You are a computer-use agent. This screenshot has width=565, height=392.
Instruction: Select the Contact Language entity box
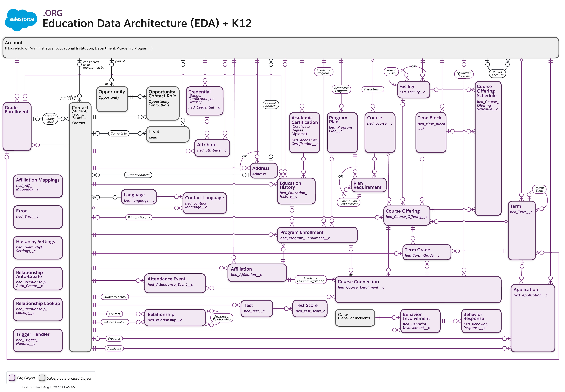pyautogui.click(x=205, y=203)
